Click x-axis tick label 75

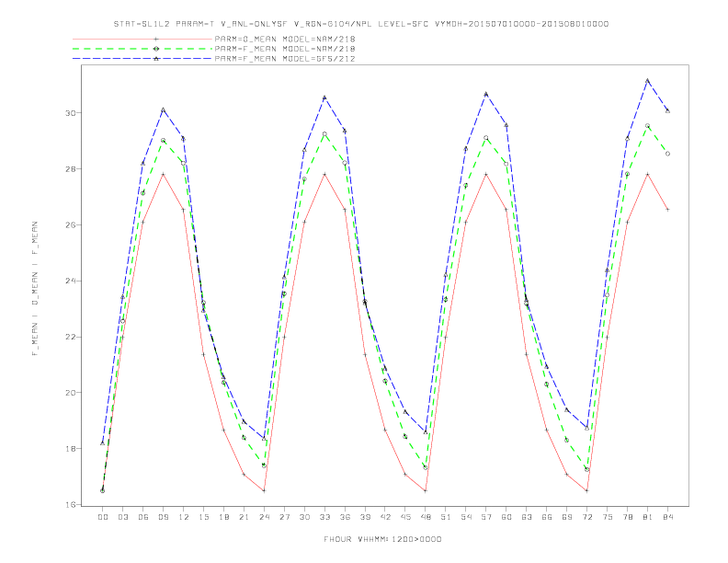608,517
